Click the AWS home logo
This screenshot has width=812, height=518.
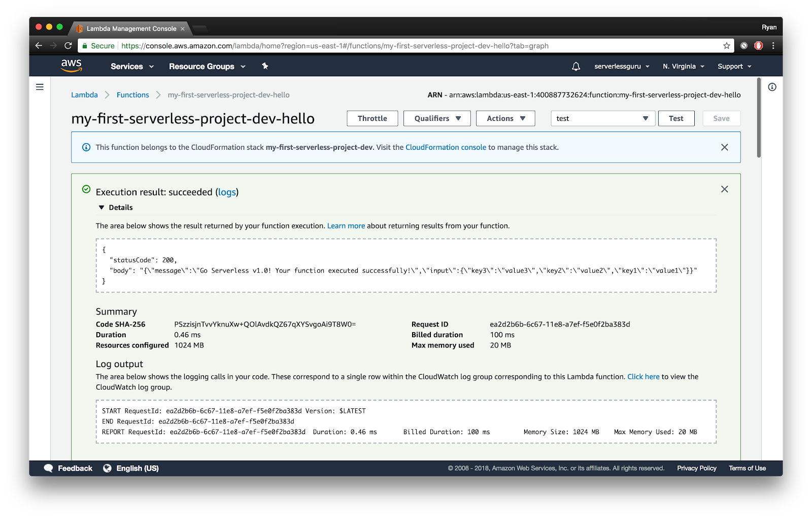[x=72, y=66]
